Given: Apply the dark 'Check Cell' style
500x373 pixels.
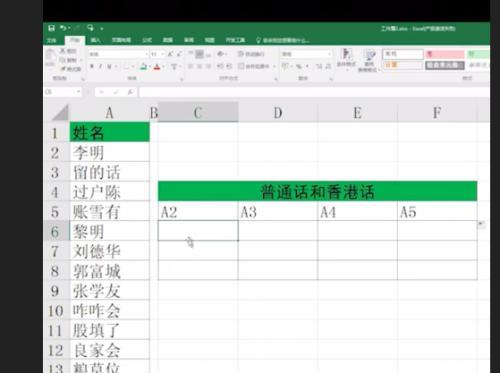Looking at the screenshot, I should pyautogui.click(x=445, y=65).
